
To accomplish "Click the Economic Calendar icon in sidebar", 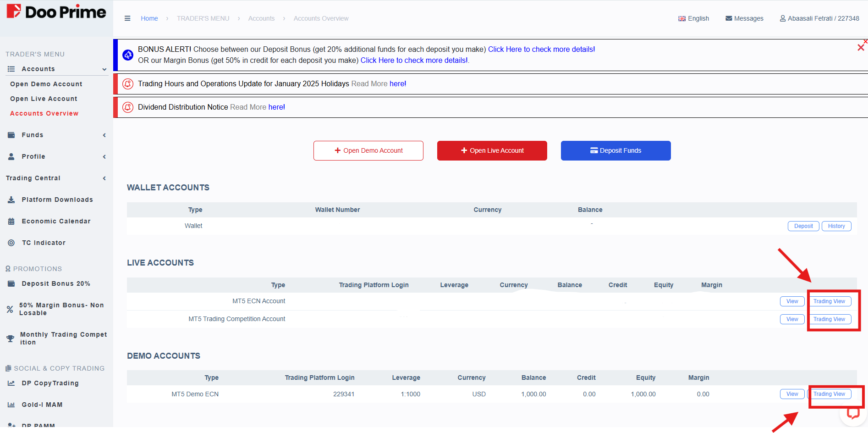I will [11, 221].
